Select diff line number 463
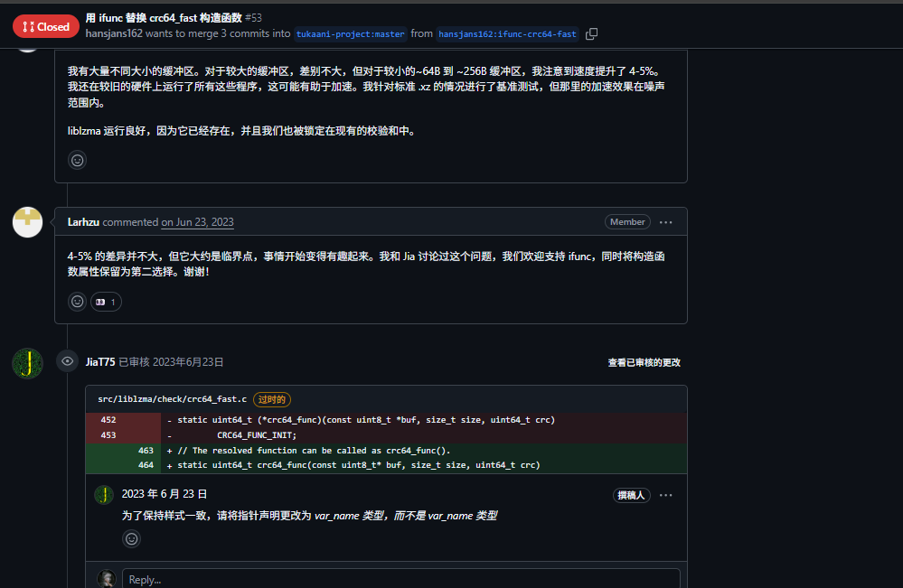 point(146,450)
